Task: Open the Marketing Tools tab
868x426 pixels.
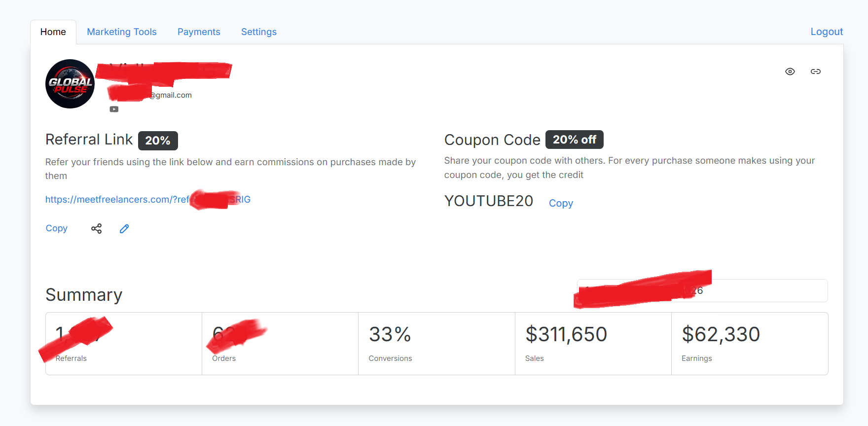Action: coord(122,32)
